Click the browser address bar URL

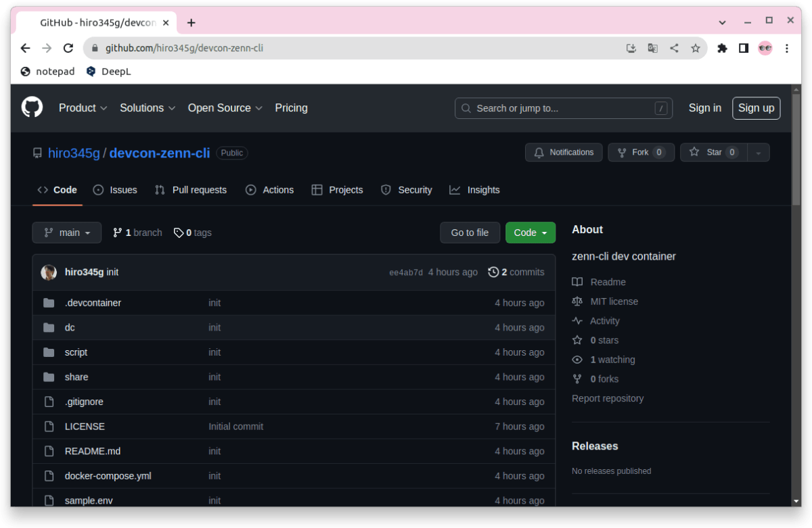(x=184, y=48)
